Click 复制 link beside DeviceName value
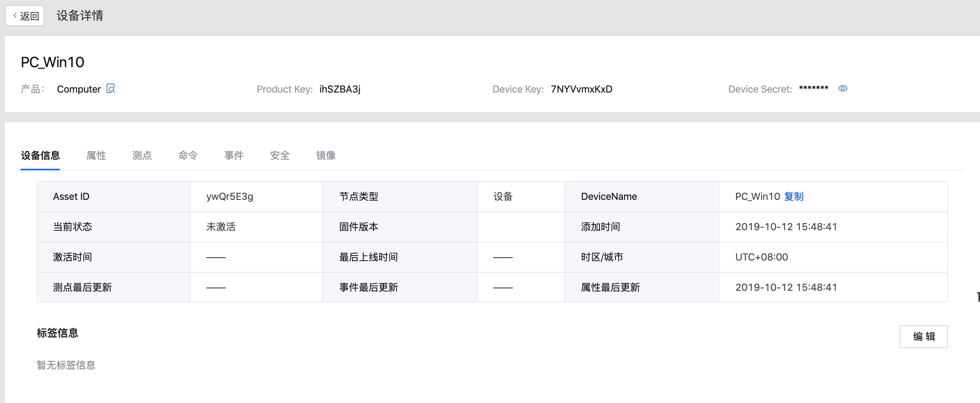 (794, 197)
